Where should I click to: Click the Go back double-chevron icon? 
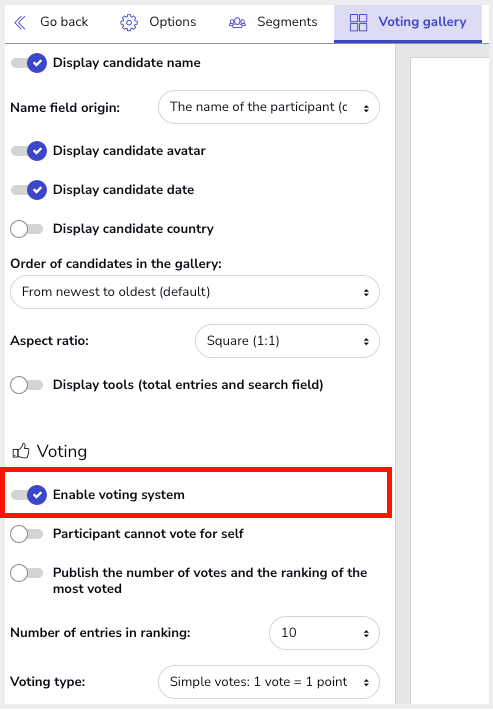pos(20,22)
